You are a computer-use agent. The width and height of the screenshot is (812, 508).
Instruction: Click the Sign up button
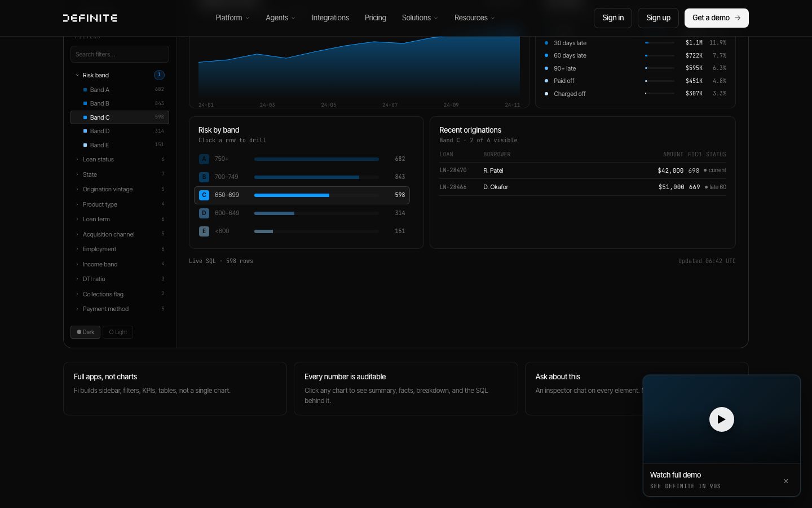658,18
